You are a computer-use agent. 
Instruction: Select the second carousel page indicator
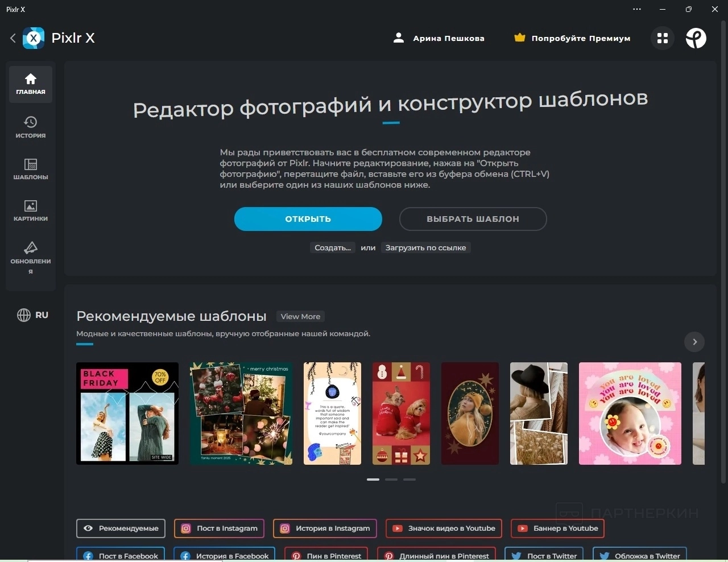coord(391,480)
